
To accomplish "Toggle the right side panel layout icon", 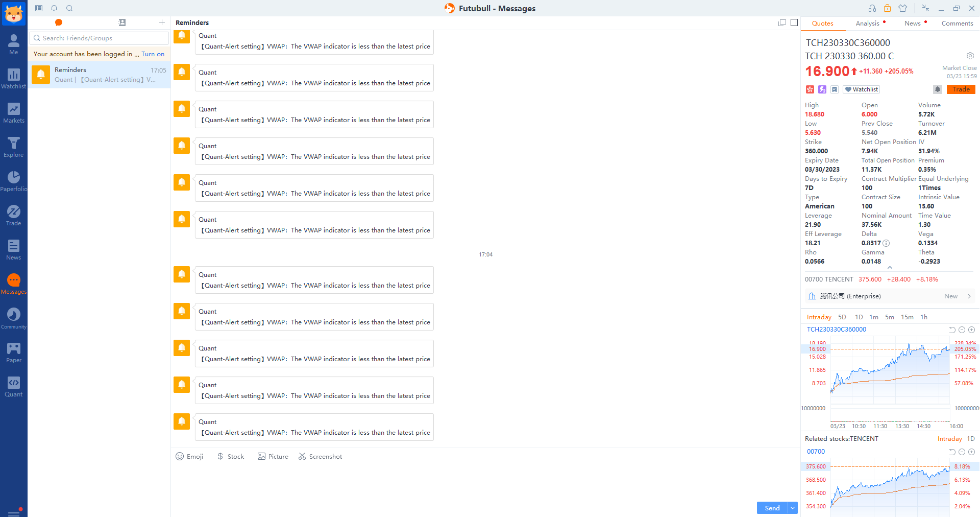I will tap(794, 22).
